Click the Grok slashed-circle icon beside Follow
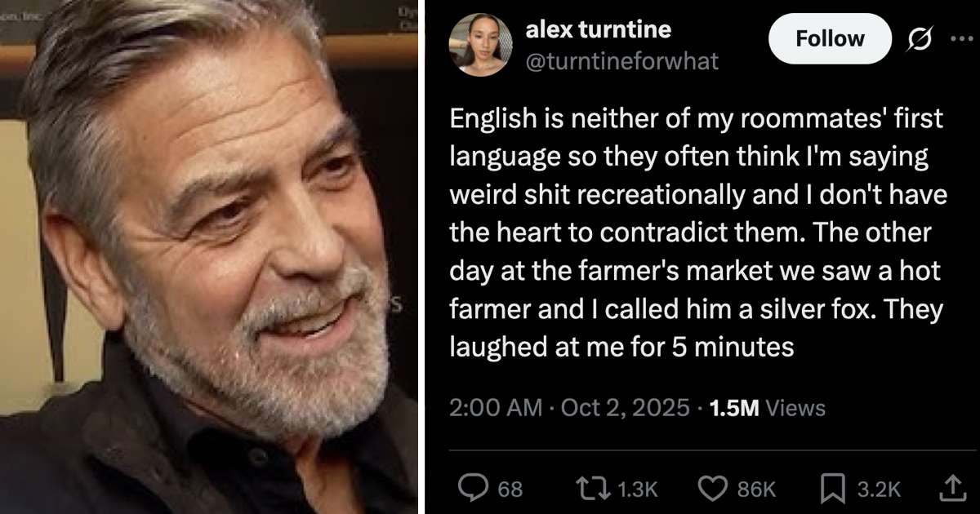 coord(917,38)
